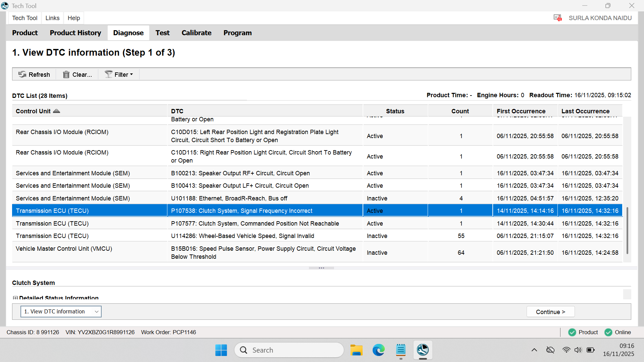The width and height of the screenshot is (644, 362).
Task: Open the Help menu
Action: 74,18
